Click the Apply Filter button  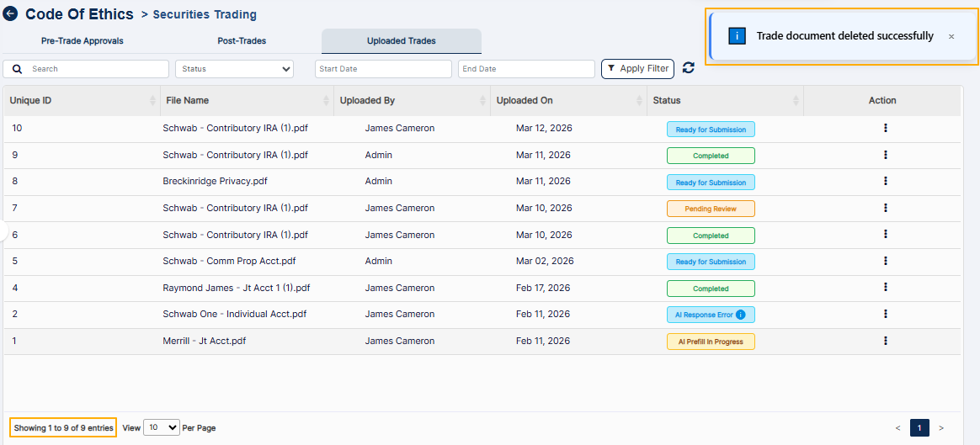[637, 69]
